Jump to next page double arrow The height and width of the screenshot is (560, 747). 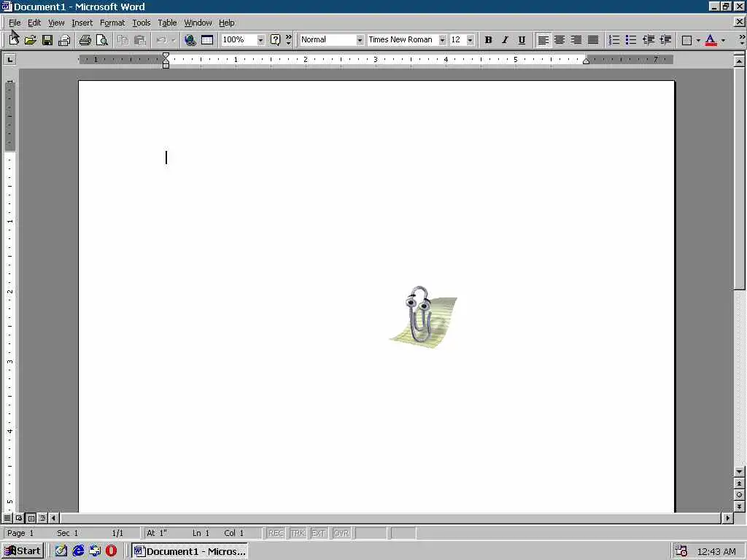tap(740, 507)
